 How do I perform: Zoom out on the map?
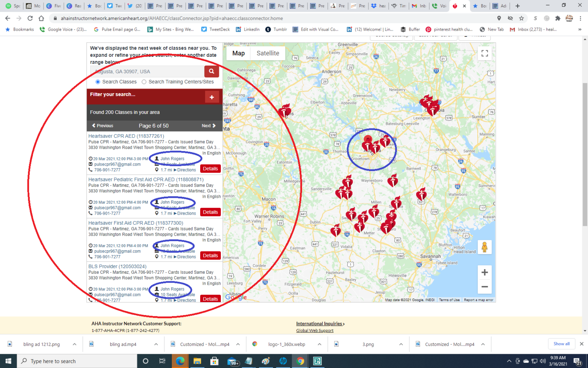pyautogui.click(x=485, y=287)
